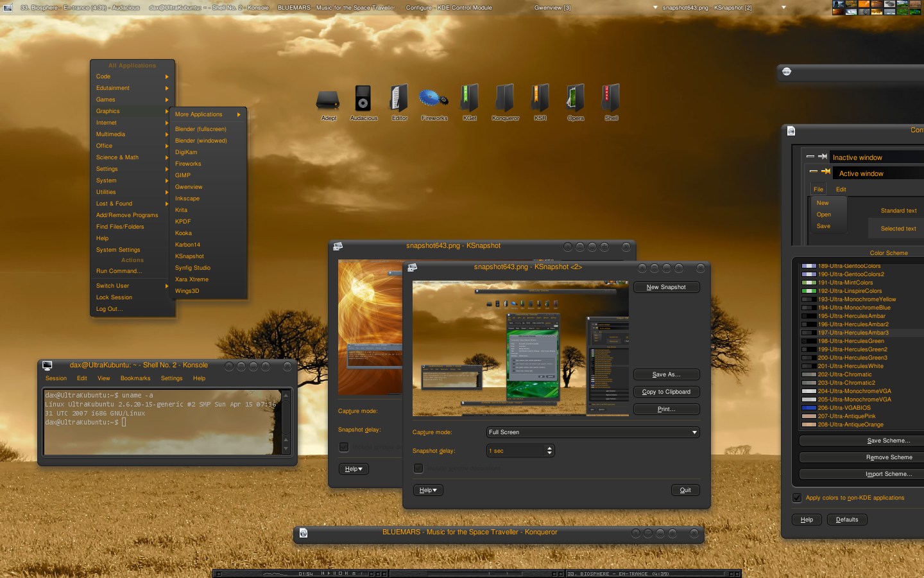924x578 pixels.
Task: Skip to next track in bottom player
Action: (x=346, y=573)
